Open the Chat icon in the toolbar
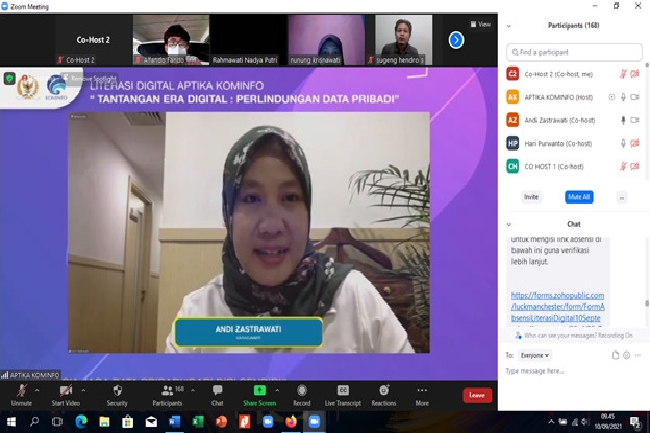Screen dimensions: 650x433 (x=217, y=390)
